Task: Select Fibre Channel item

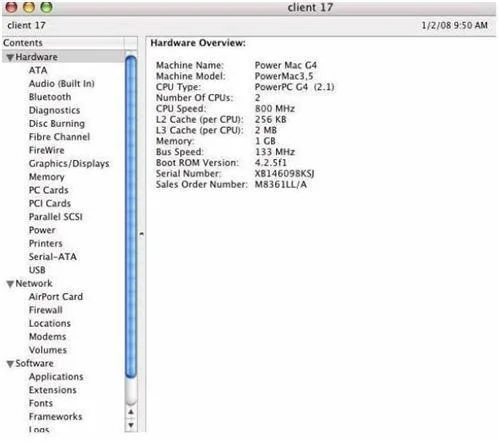Action: point(59,137)
